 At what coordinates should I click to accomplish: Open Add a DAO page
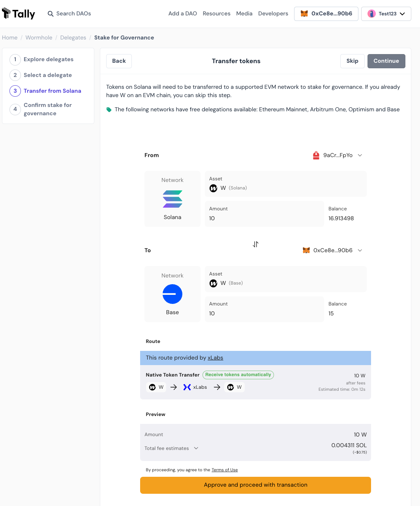182,13
